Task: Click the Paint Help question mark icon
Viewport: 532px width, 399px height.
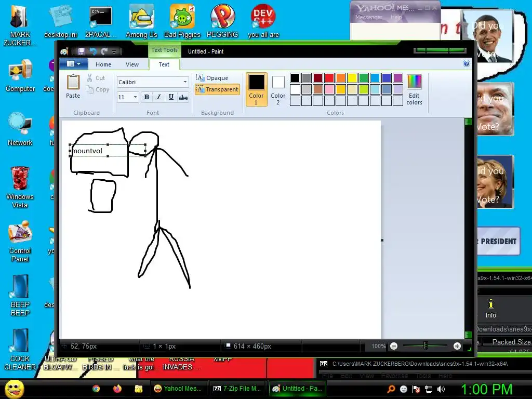Action: click(467, 63)
